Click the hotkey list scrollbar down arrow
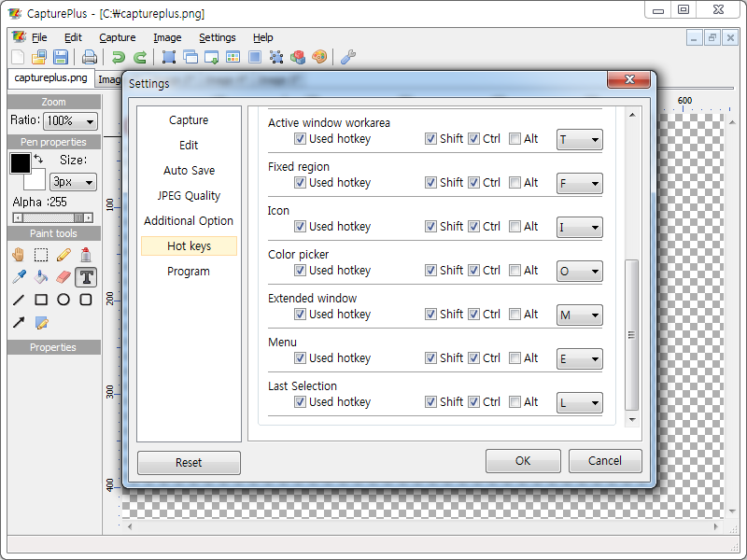Viewport: 747px width, 560px height. (632, 419)
